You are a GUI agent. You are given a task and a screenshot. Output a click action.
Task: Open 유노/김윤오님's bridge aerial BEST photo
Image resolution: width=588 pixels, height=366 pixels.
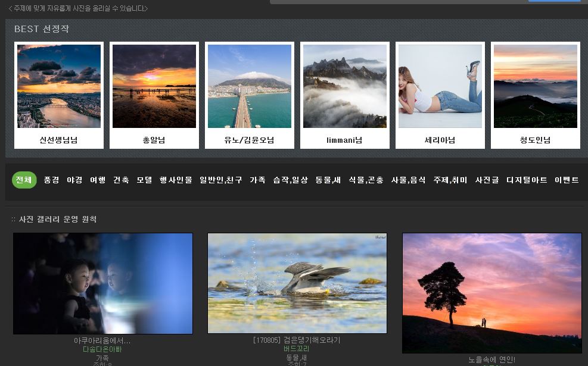pyautogui.click(x=250, y=86)
